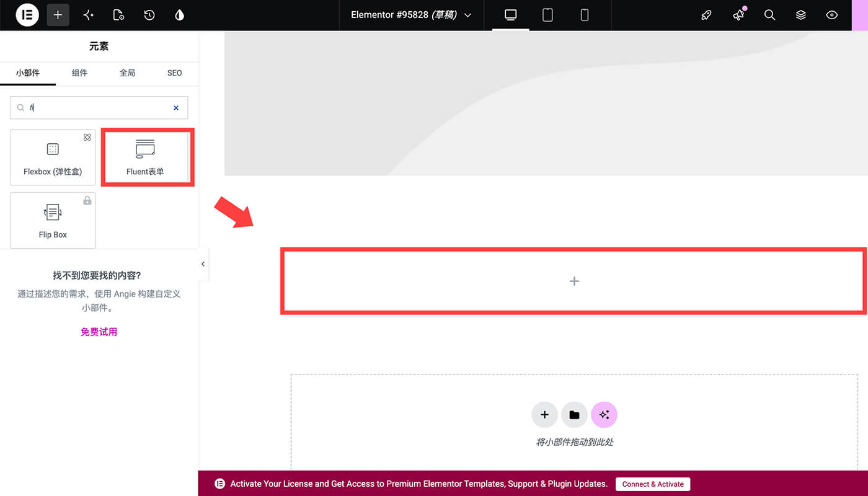The width and height of the screenshot is (868, 496).
Task: Open the Elementor logo menu
Action: [x=27, y=15]
